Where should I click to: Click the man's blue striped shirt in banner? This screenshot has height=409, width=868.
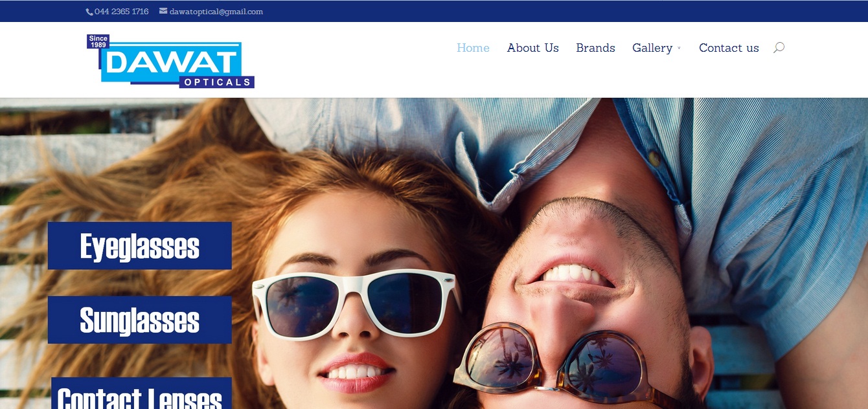click(x=764, y=194)
